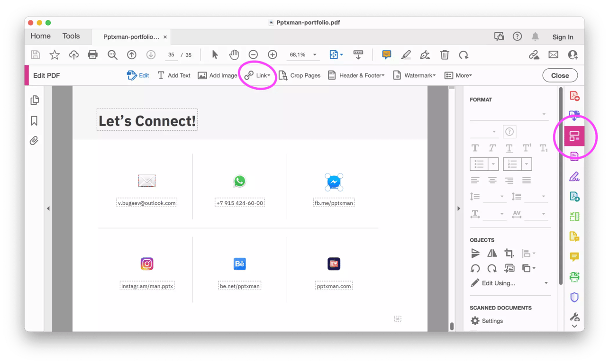The height and width of the screenshot is (364, 609).
Task: Open the Create PDF tool in right rail
Action: [x=574, y=96]
